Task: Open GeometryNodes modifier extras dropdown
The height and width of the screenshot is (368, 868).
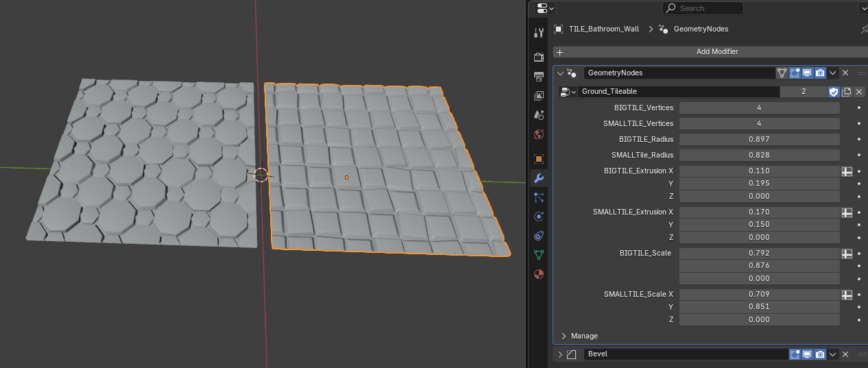Action: point(833,73)
